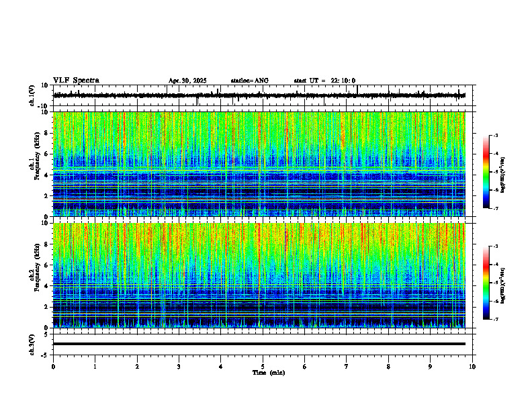The width and height of the screenshot is (532, 411).
Task: Click time axis tick label "2"
Action: click(137, 367)
